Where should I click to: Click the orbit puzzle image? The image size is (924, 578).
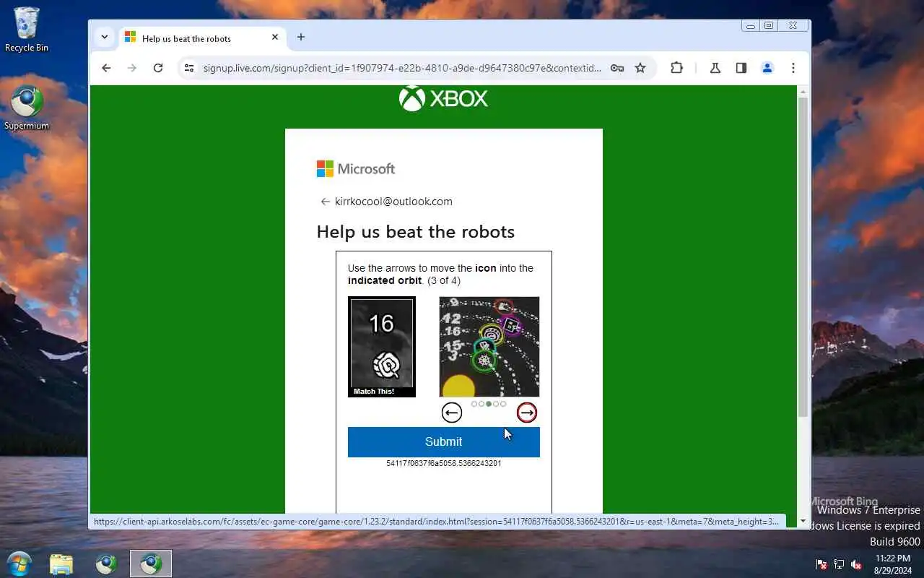click(489, 347)
